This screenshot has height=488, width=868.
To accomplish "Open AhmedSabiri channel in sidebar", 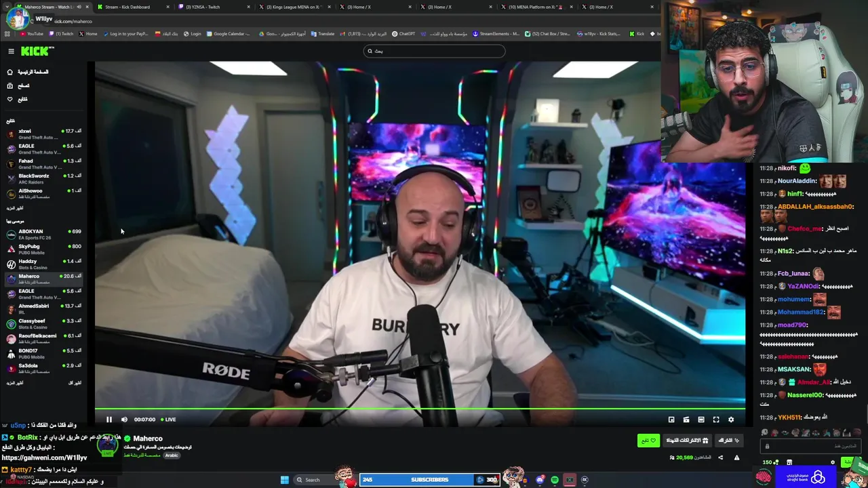I will pos(44,309).
